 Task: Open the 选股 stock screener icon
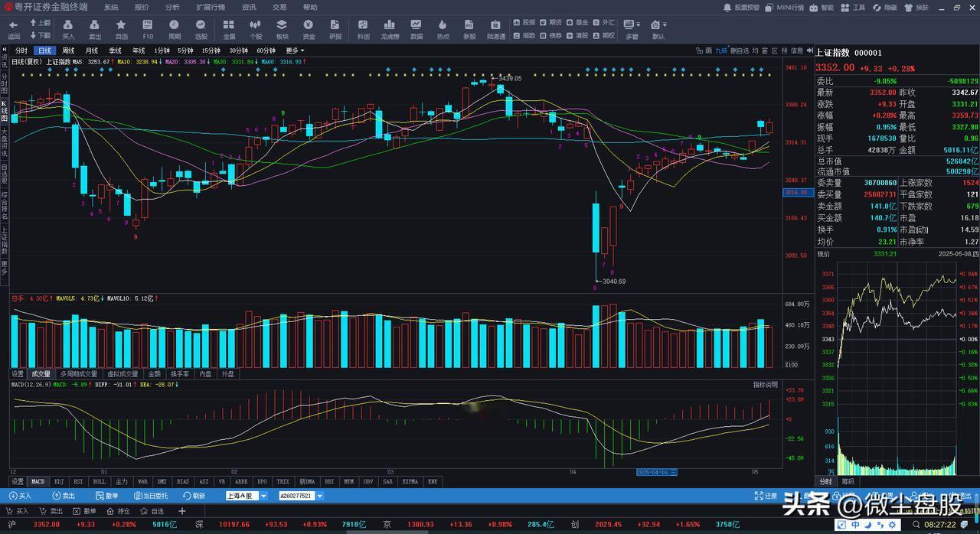pyautogui.click(x=201, y=25)
